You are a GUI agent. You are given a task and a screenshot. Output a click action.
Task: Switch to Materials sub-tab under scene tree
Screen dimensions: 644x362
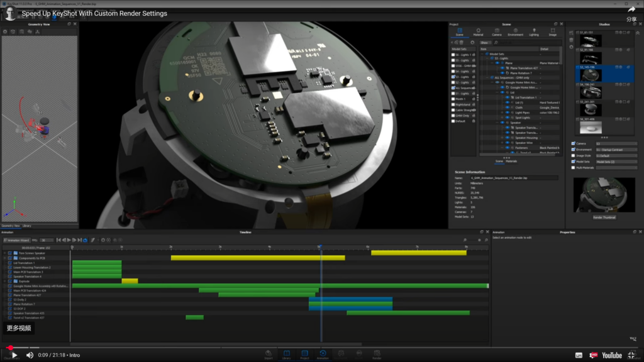coord(511,162)
